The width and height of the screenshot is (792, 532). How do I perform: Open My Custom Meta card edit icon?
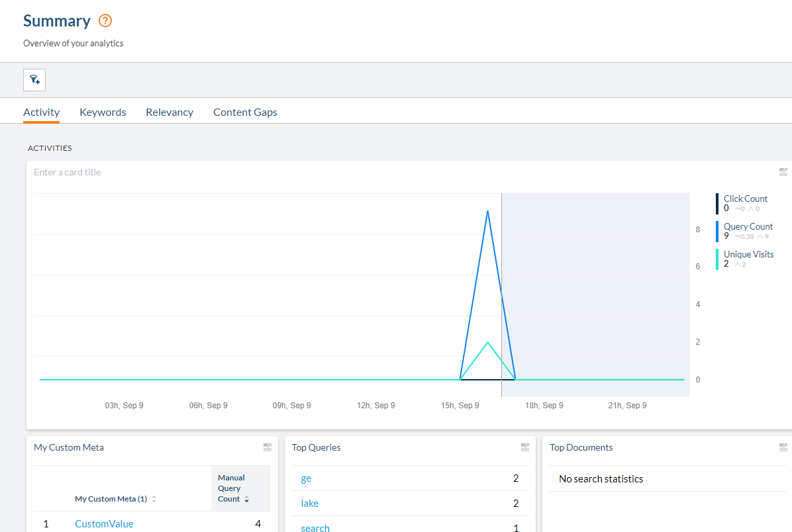click(267, 447)
